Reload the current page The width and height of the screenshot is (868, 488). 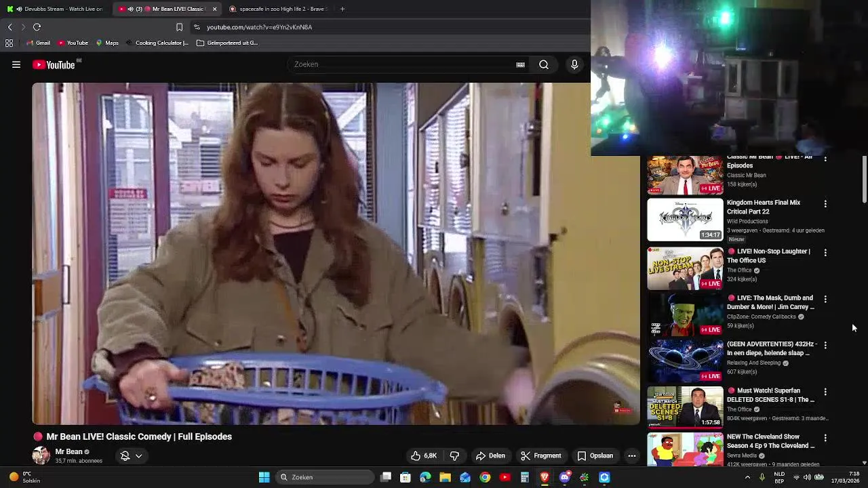pyautogui.click(x=37, y=27)
